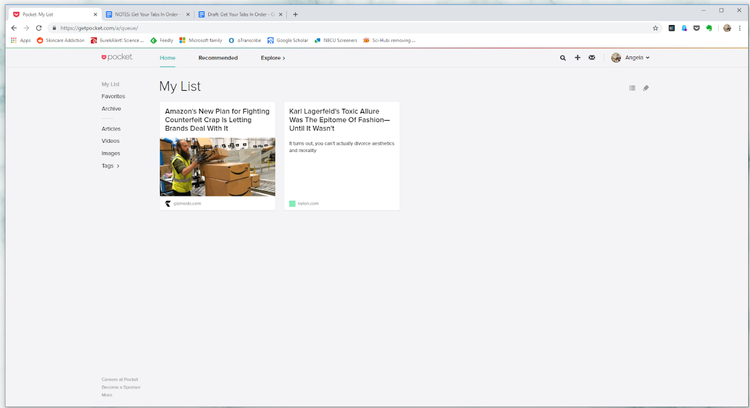Open Karl Lagerfeld's Toxic Allure article
The image size is (750, 408).
[339, 120]
